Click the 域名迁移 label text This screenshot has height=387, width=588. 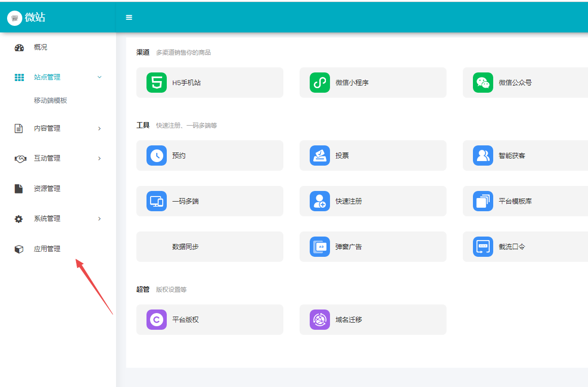pos(348,320)
